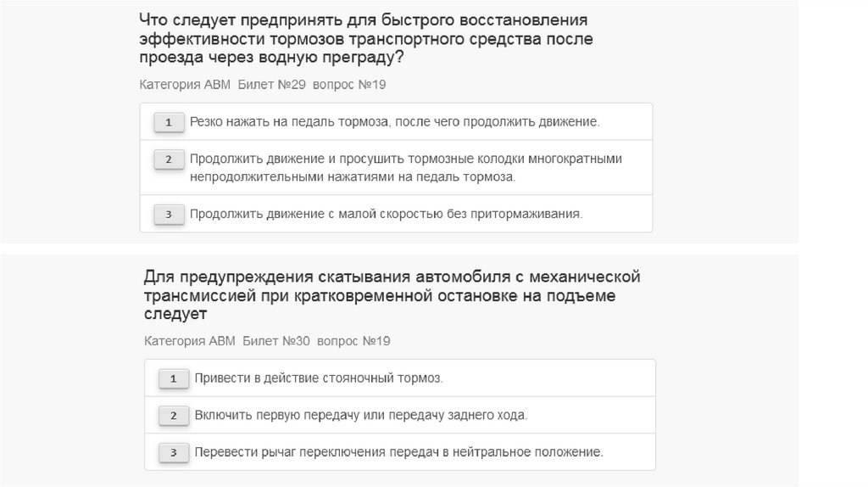Click button 1 beside 'Резко нажать на педаль тормоза'
Screen dimensions: 868x487
click(x=169, y=122)
